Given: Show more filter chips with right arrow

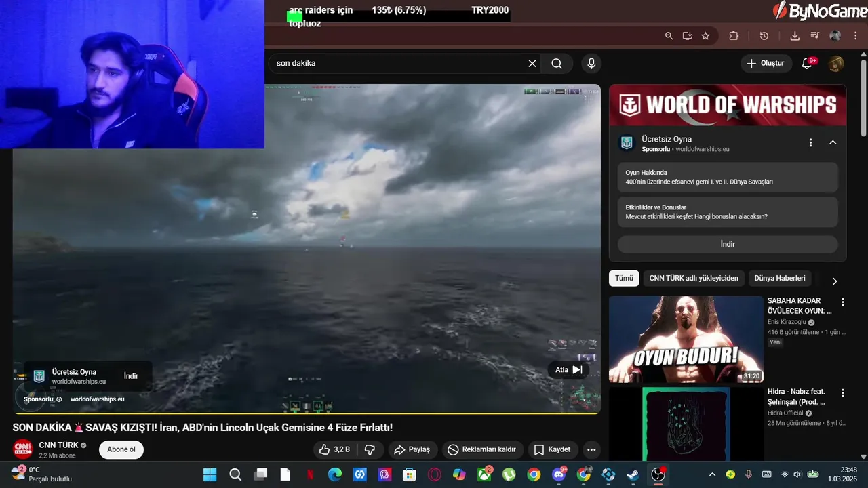Looking at the screenshot, I should [x=835, y=281].
